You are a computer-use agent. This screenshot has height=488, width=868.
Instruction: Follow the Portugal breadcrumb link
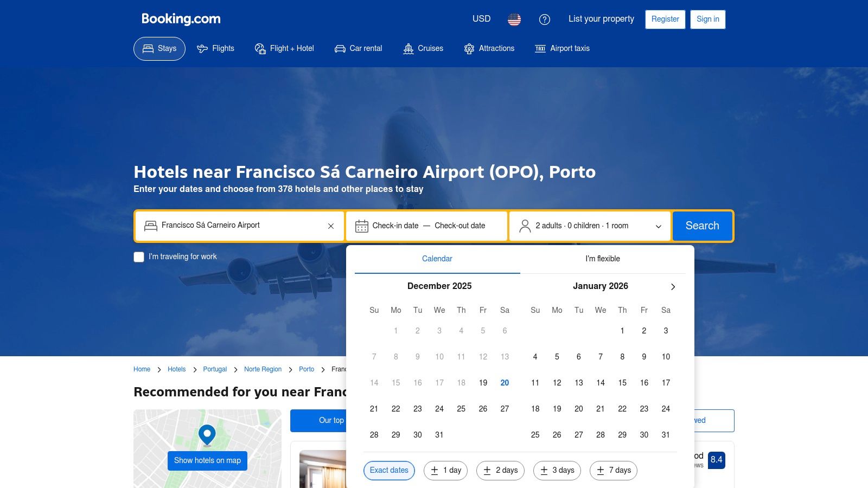pos(215,369)
